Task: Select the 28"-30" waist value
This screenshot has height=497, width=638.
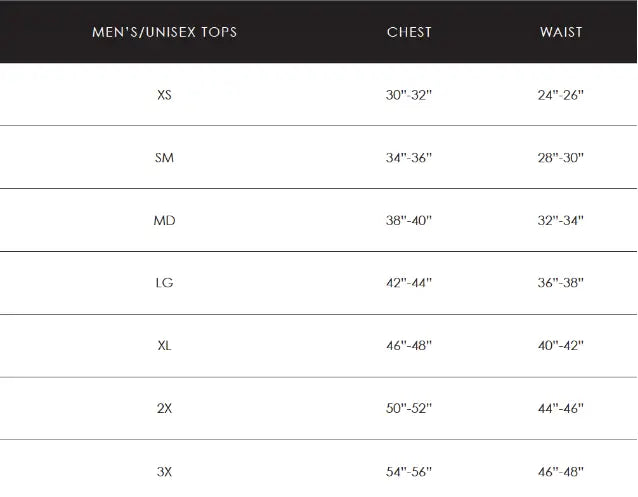Action: 561,158
